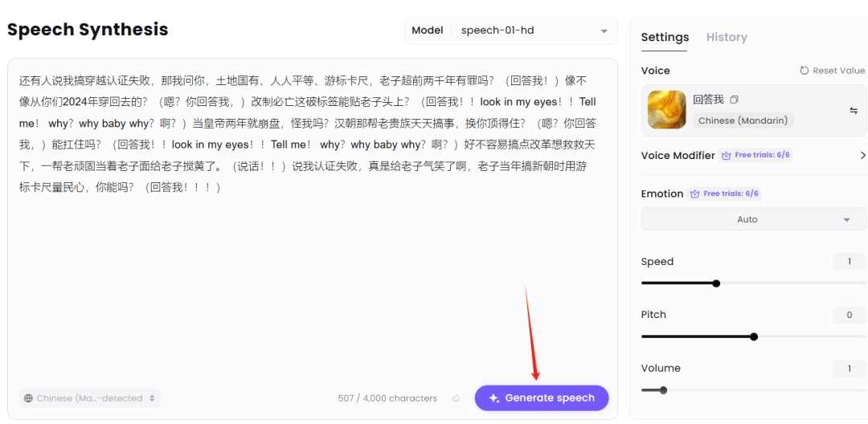
Task: Select the Settings tab
Action: 665,37
